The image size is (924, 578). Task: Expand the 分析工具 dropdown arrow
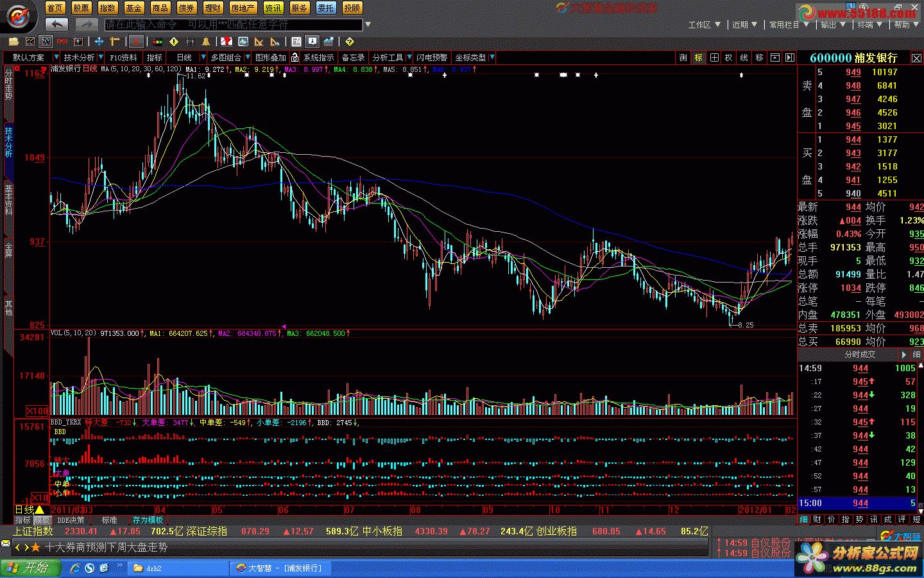409,58
